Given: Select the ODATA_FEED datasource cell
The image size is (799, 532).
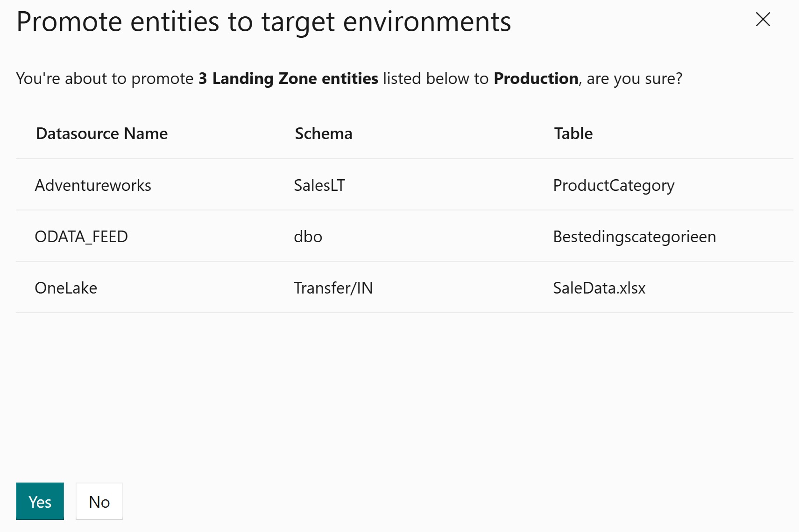Looking at the screenshot, I should [81, 237].
